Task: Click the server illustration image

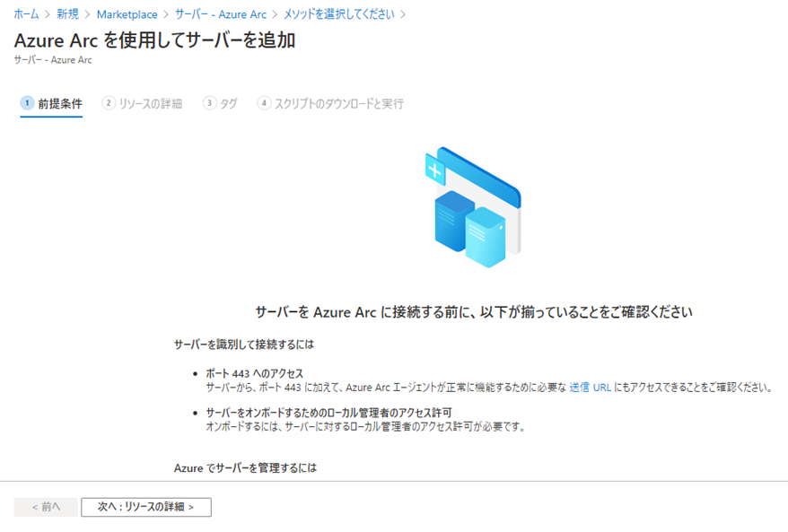Action: [x=473, y=207]
